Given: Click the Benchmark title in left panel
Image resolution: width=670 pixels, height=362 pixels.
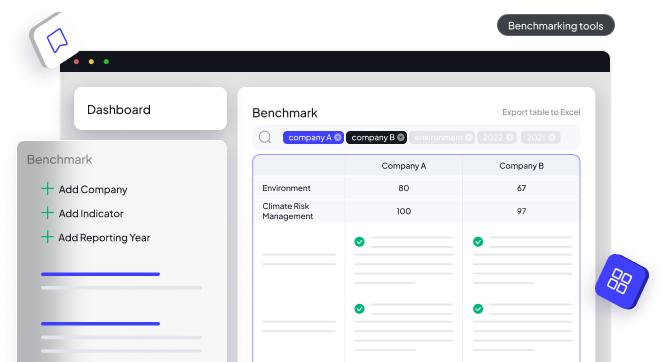Looking at the screenshot, I should [59, 159].
